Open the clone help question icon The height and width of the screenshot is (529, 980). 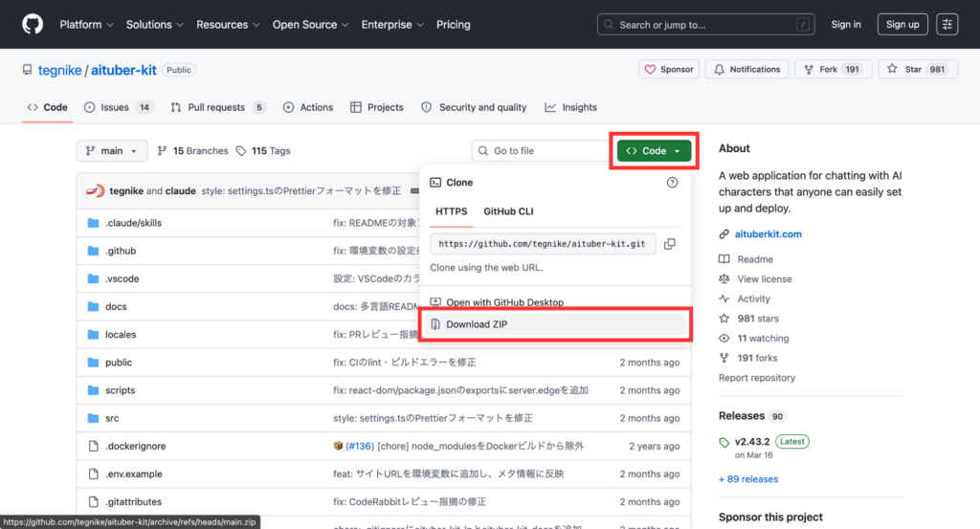[x=672, y=183]
